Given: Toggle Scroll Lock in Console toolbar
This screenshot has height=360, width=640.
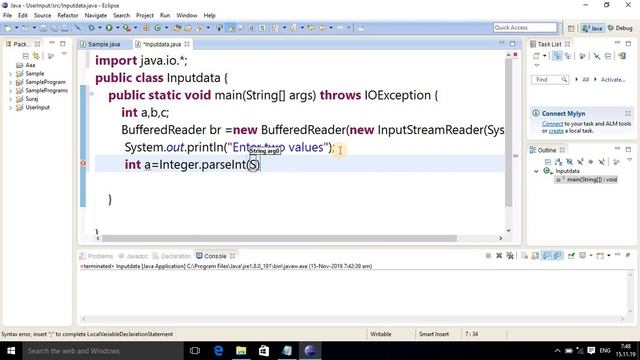Looking at the screenshot, I should (x=535, y=256).
